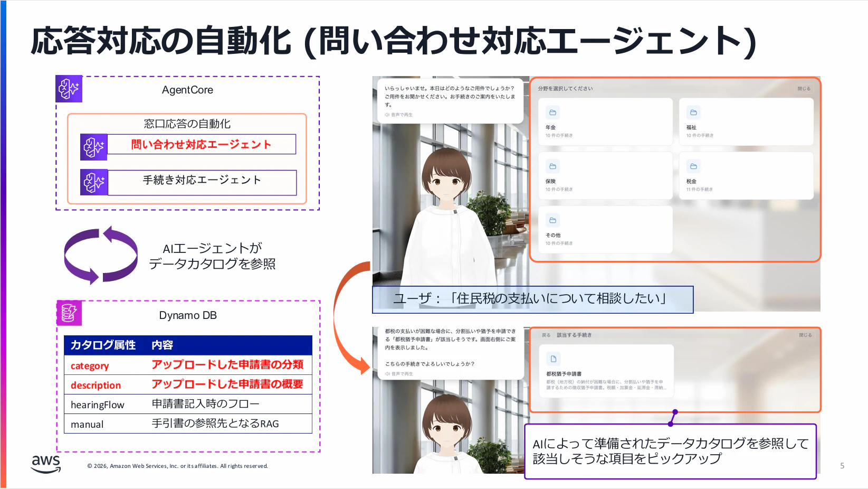Click the AgentCore service icon
This screenshot has width=868, height=489.
(x=69, y=89)
